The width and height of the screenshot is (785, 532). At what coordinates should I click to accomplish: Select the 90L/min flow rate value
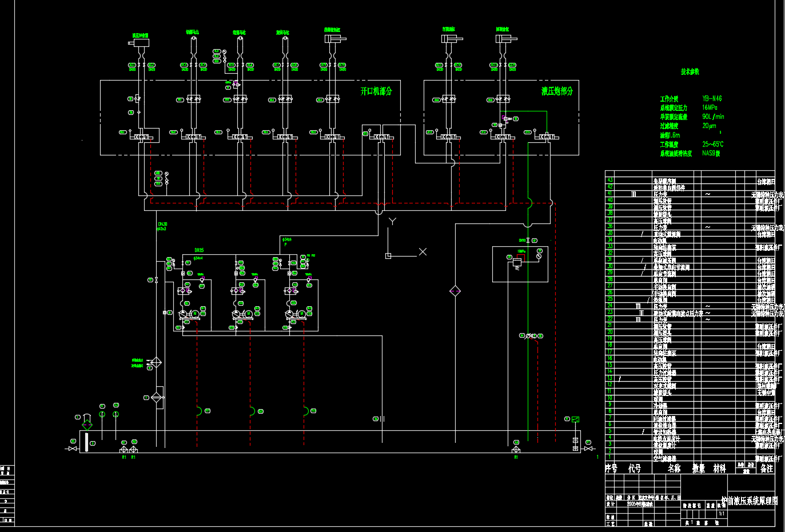click(712, 117)
